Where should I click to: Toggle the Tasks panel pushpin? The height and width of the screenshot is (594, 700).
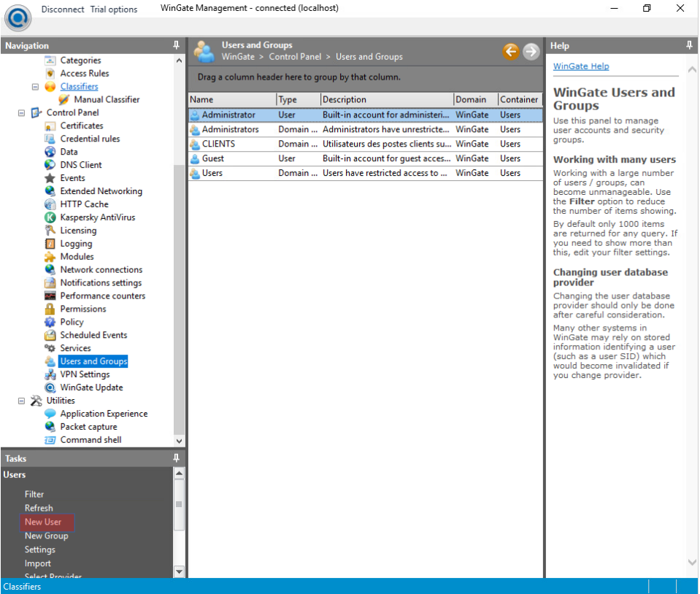pos(176,458)
